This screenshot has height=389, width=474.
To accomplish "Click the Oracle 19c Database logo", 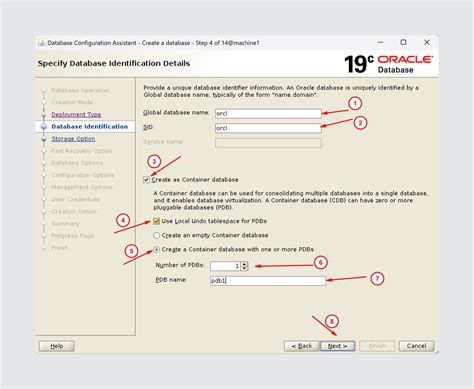I will point(388,64).
